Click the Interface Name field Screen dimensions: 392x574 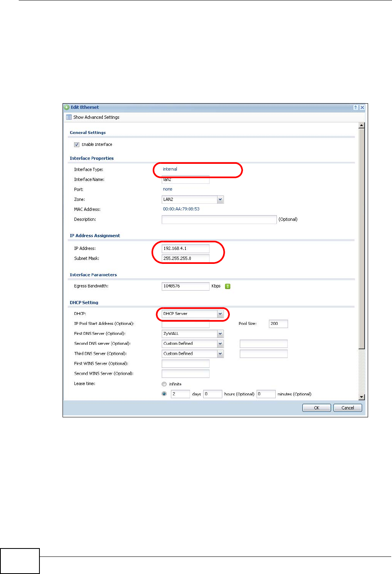click(186, 180)
